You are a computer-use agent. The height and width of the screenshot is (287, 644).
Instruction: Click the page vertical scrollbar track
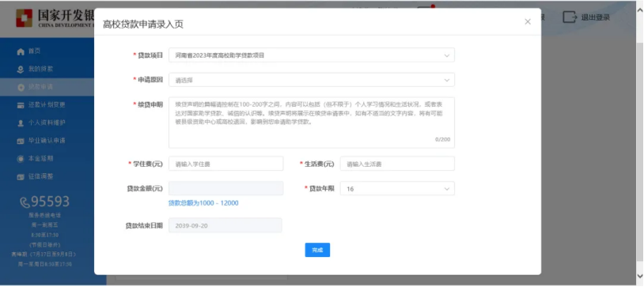pyautogui.click(x=640, y=152)
